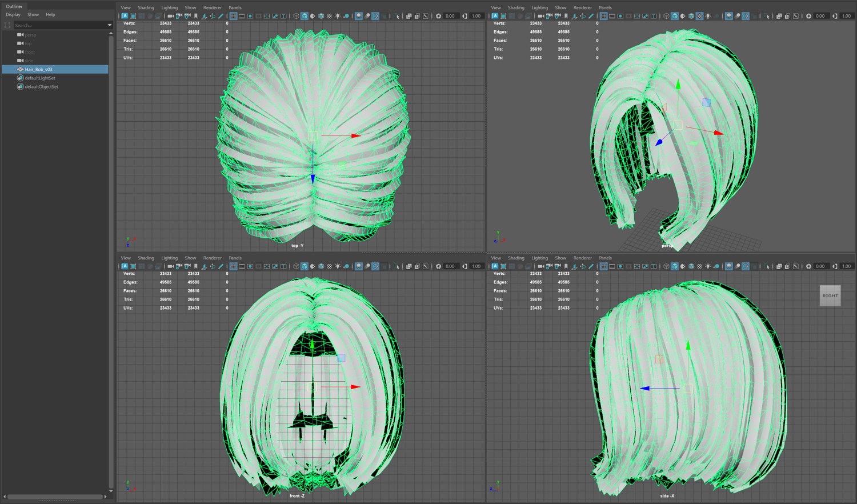The image size is (857, 504).
Task: Open the Panels menu in perspective viewport
Action: coord(605,8)
